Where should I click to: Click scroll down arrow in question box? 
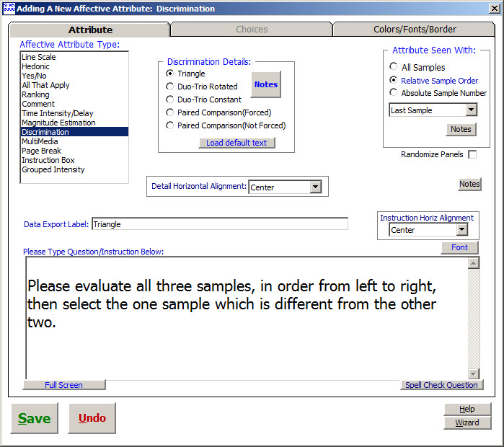click(474, 373)
